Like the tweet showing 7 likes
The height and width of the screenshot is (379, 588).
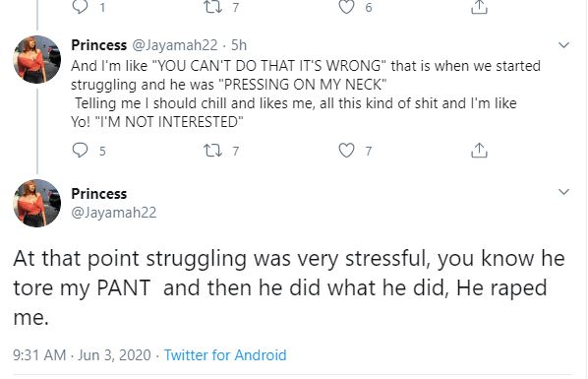tap(346, 151)
